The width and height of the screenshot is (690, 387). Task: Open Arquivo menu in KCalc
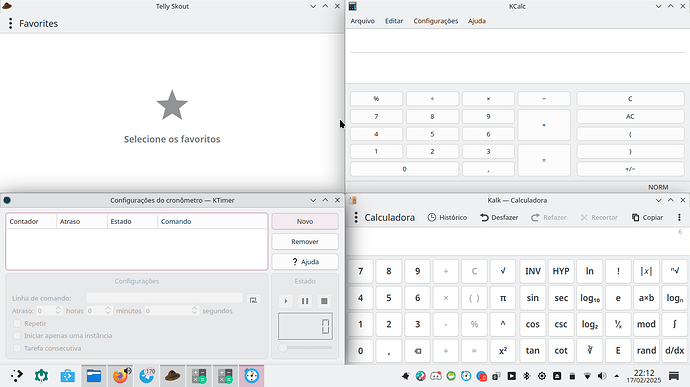[x=362, y=21]
